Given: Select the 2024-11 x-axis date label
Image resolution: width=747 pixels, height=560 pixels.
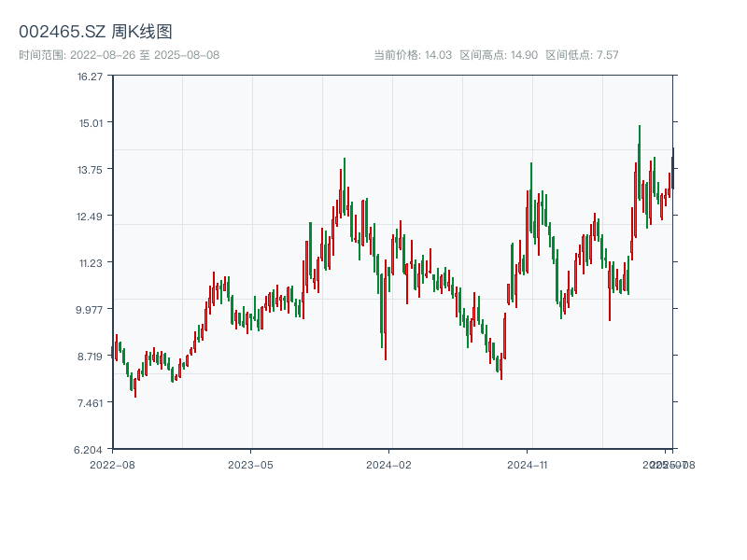Looking at the screenshot, I should [527, 464].
